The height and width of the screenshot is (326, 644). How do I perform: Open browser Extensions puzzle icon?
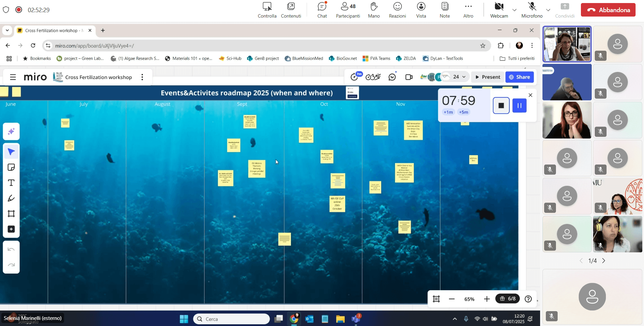pyautogui.click(x=501, y=46)
